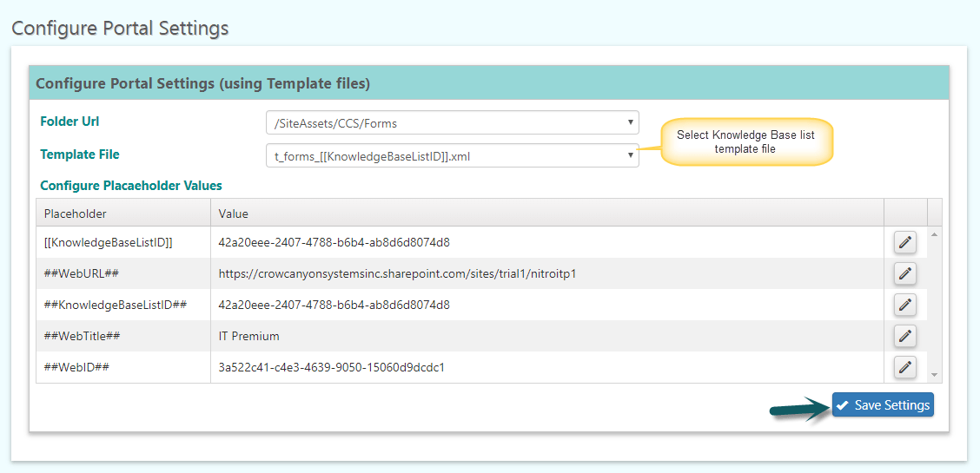Click the Configure Portal Settings panel header
The height and width of the screenshot is (473, 980).
[489, 83]
